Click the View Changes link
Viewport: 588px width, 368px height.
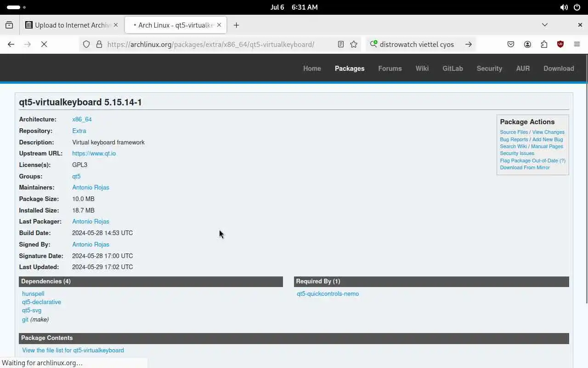coord(548,132)
